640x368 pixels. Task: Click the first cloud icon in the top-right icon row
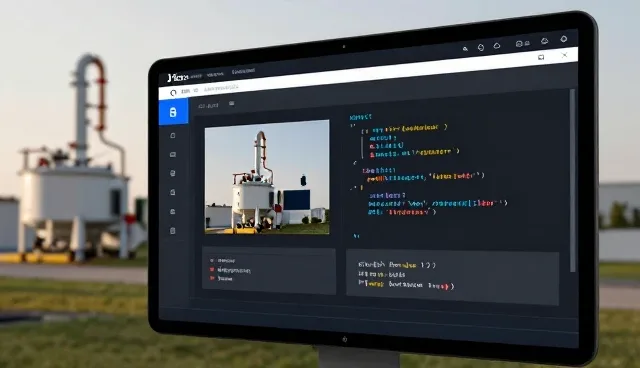(x=497, y=46)
